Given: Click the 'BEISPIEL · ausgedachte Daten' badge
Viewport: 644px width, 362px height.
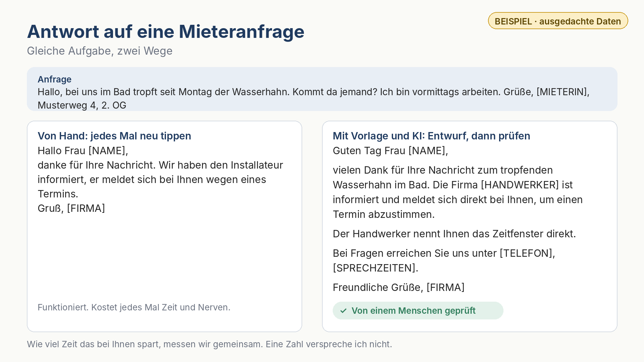Looking at the screenshot, I should pos(558,21).
